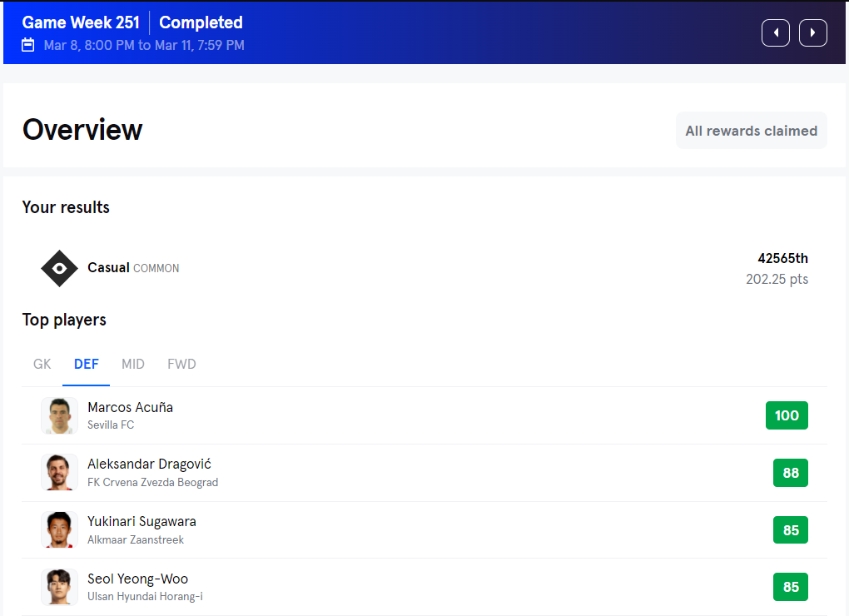Open the Casual COMMON result row
Viewport: 849px width, 616px height.
point(424,269)
